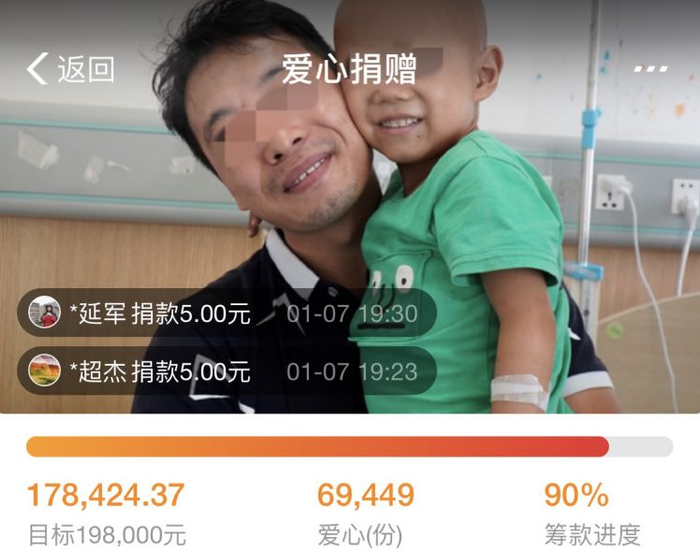Tap the unfilled gray end of progress bar

[641, 447]
